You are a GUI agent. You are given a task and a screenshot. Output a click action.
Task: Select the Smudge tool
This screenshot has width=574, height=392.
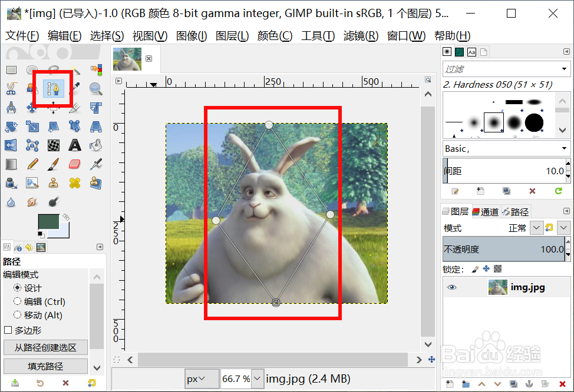(x=32, y=202)
